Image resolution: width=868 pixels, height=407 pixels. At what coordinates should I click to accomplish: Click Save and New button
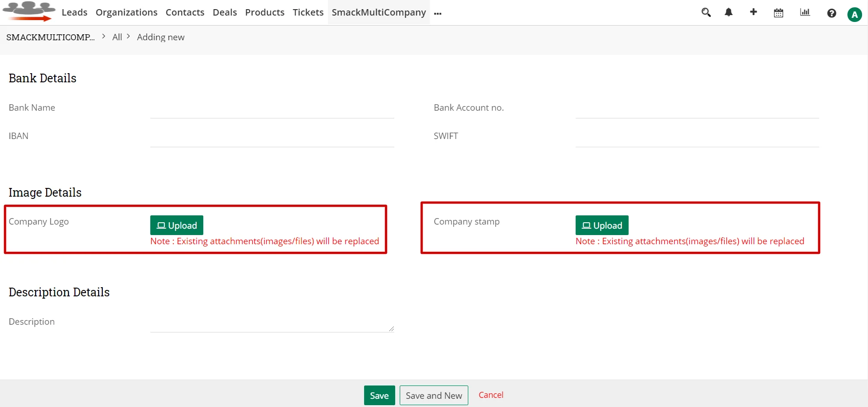click(434, 396)
